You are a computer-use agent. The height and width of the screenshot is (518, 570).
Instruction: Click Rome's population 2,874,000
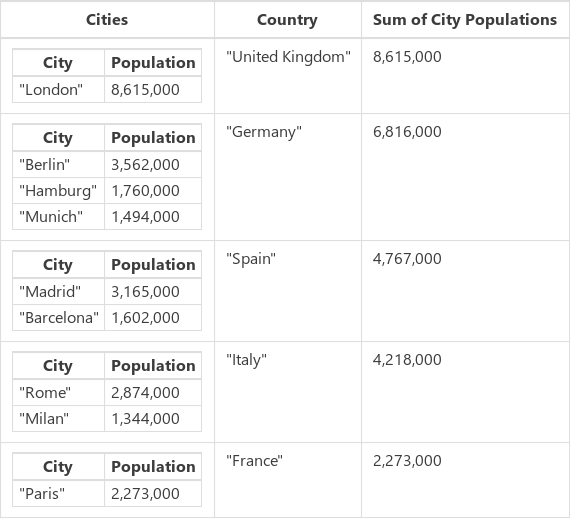tap(153, 393)
